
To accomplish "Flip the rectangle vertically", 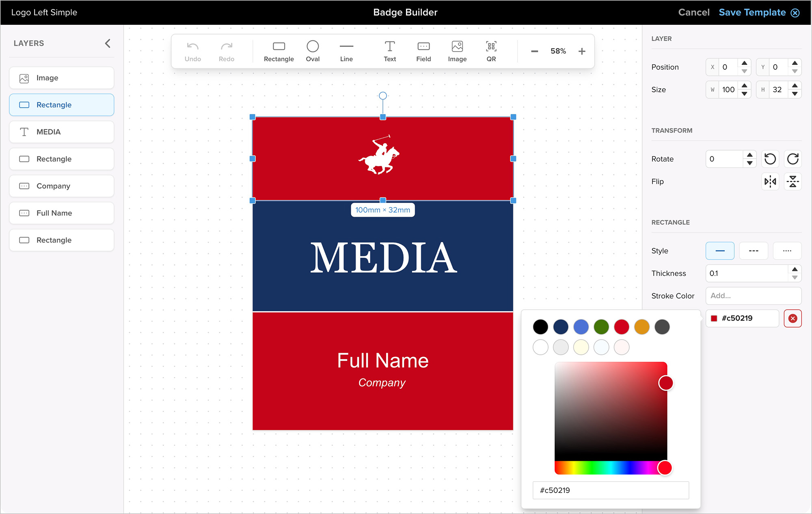I will 793,182.
